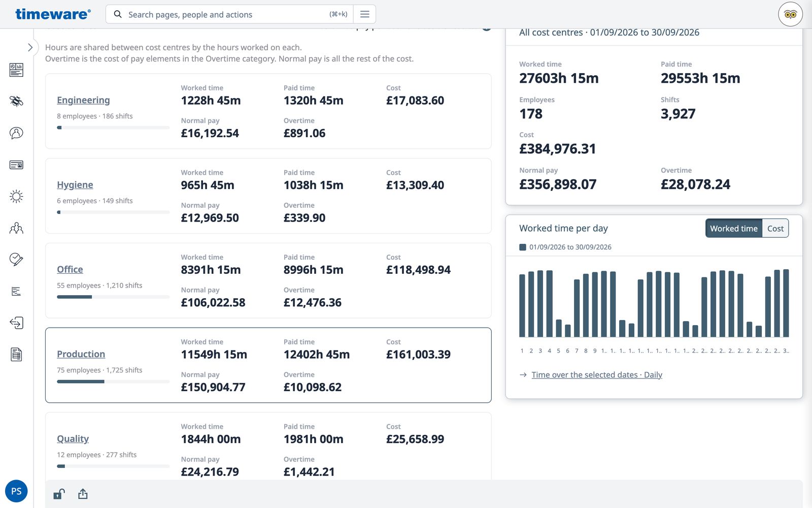
Task: Click the magnifier icon in the search box
Action: [x=118, y=14]
